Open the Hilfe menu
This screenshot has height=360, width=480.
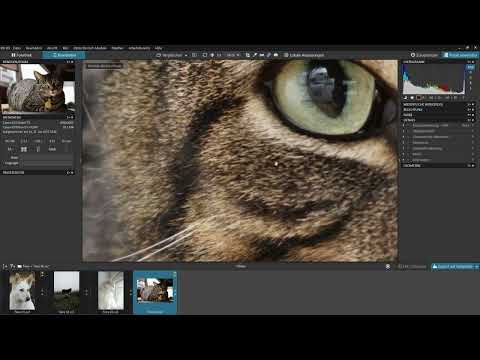pos(158,48)
